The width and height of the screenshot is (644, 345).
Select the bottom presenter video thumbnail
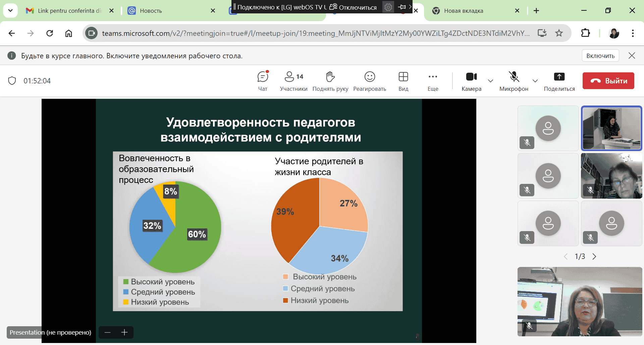pos(580,301)
